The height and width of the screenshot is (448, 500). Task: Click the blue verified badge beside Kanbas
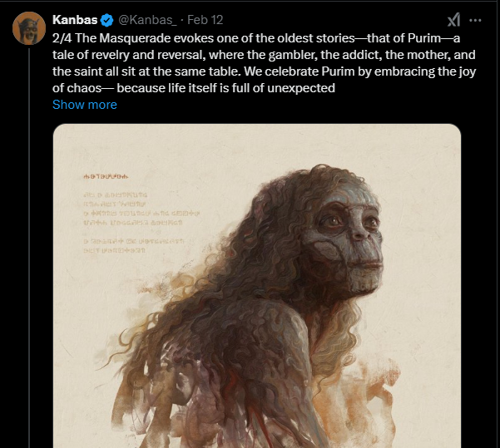pos(106,21)
